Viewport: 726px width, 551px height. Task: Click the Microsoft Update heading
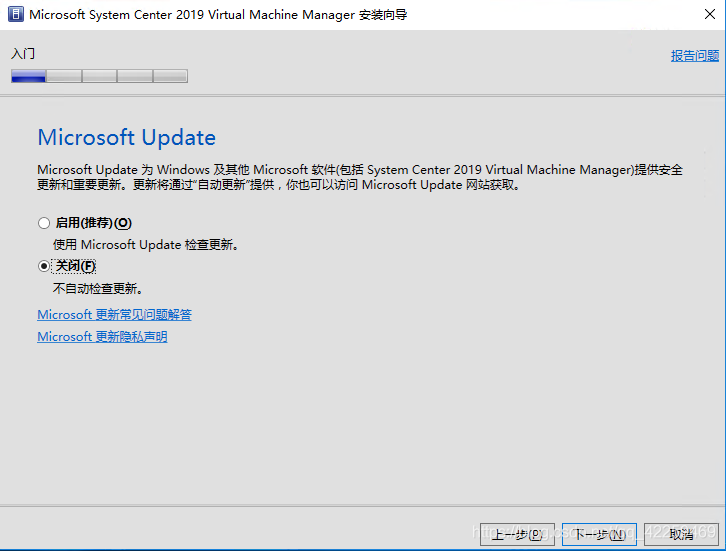[x=126, y=138]
